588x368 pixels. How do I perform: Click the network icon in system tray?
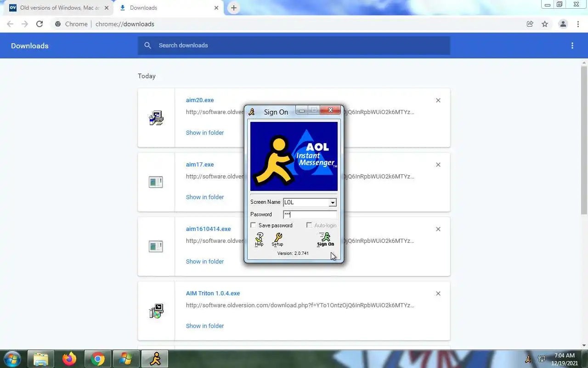point(542,359)
